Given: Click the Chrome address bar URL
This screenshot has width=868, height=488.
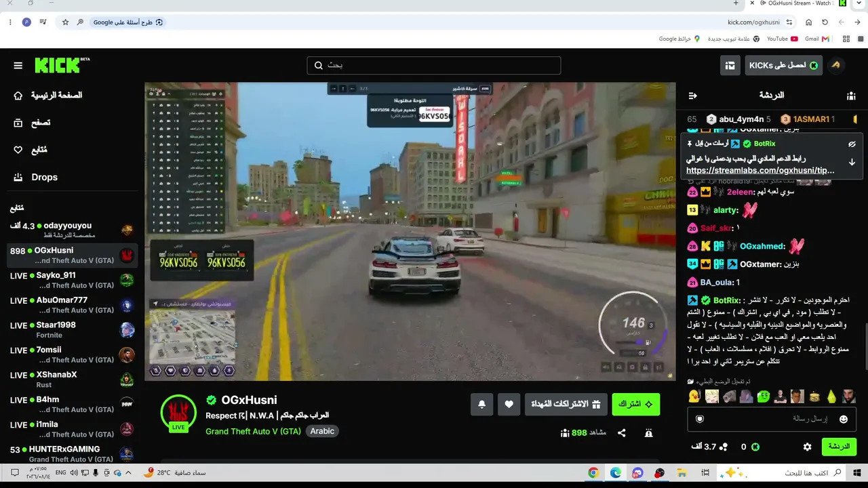Looking at the screenshot, I should [x=752, y=22].
